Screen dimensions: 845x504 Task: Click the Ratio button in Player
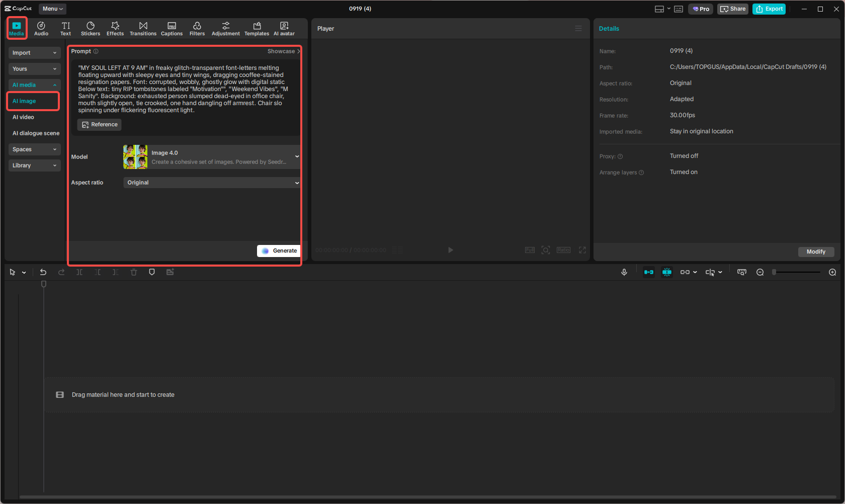pyautogui.click(x=563, y=250)
